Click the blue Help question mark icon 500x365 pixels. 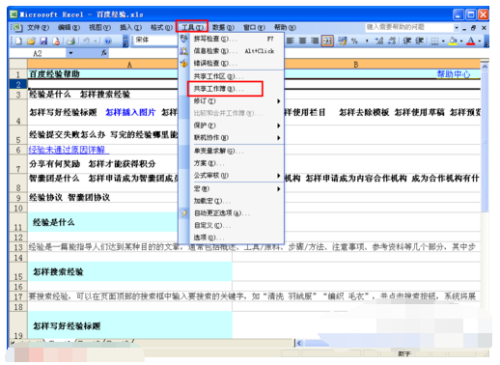point(108,41)
